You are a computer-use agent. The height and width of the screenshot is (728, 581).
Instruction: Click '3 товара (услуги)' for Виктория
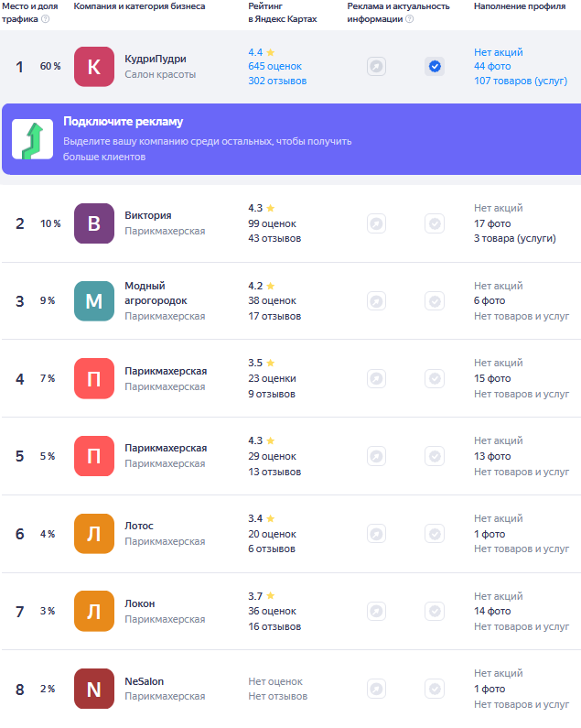(514, 238)
